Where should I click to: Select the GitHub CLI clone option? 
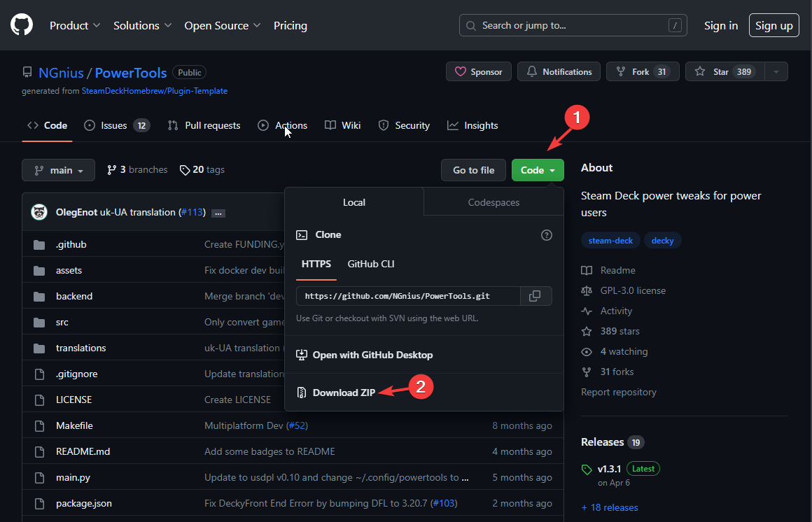coord(371,264)
